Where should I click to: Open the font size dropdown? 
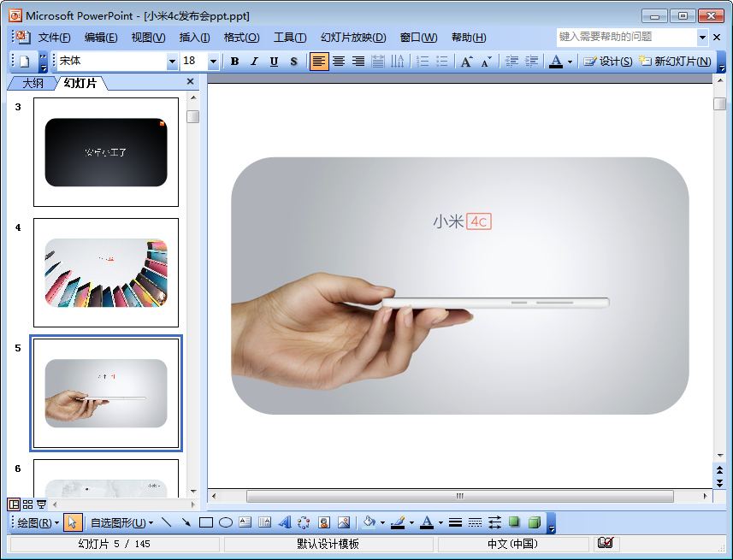tap(213, 62)
